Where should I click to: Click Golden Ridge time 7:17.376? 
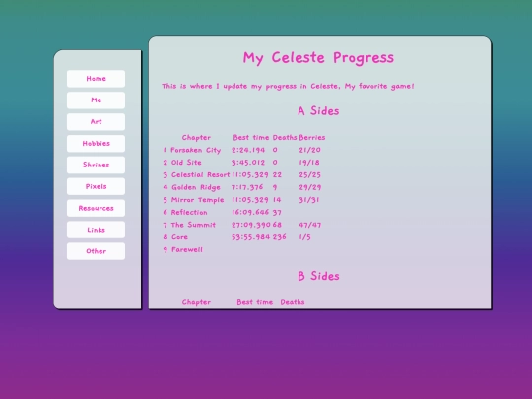(x=247, y=187)
